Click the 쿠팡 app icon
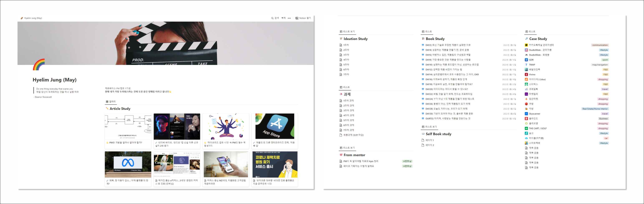 (x=526, y=104)
